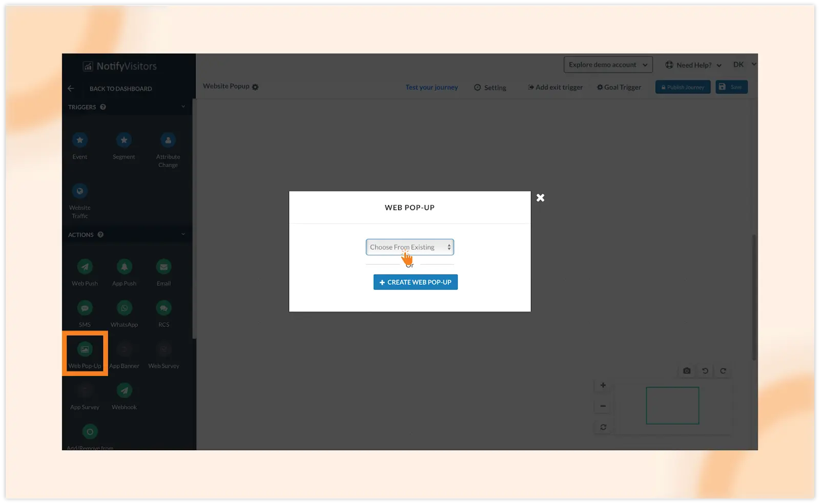Click the Goal Trigger option
This screenshot has width=820, height=504.
[x=619, y=88]
